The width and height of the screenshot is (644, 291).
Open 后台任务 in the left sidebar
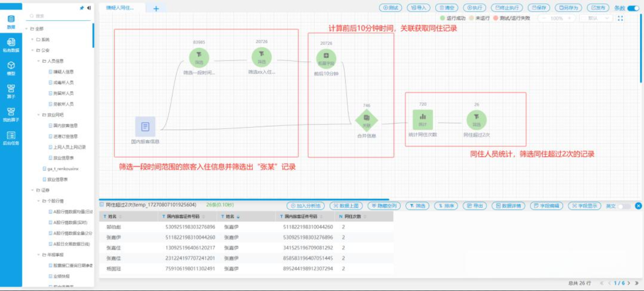11,138
